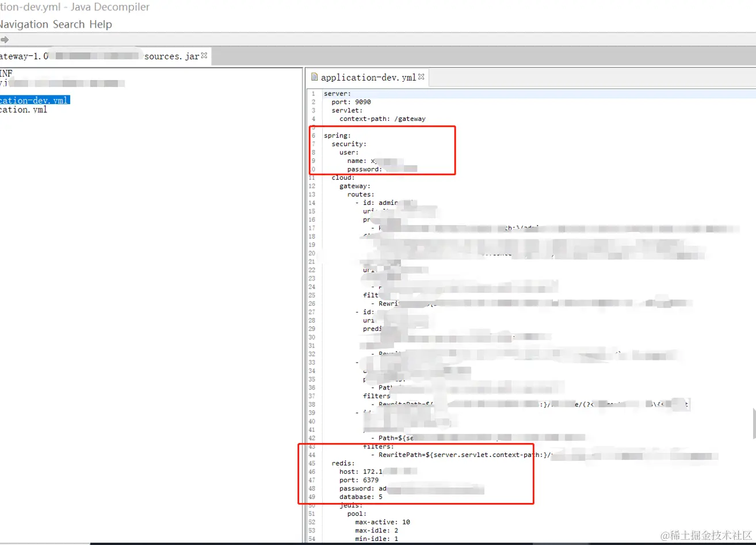Image resolution: width=756 pixels, height=545 pixels.
Task: Open the Help menu
Action: point(101,24)
